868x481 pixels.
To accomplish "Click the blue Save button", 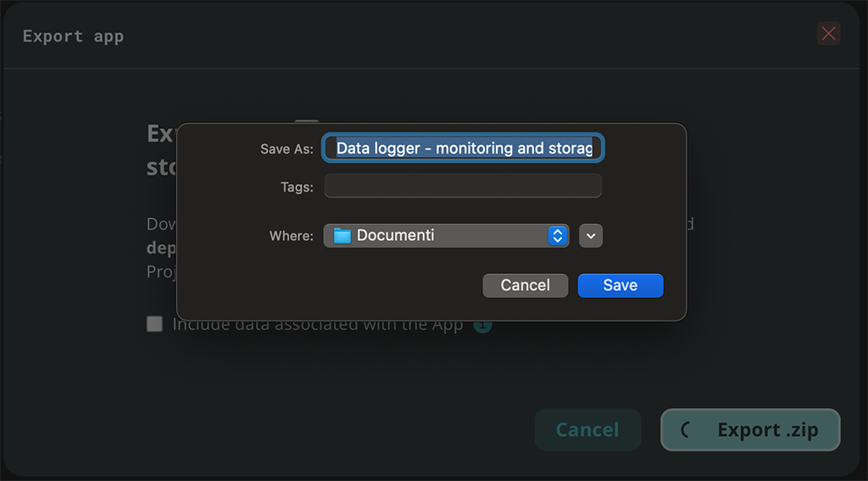I will pyautogui.click(x=620, y=285).
